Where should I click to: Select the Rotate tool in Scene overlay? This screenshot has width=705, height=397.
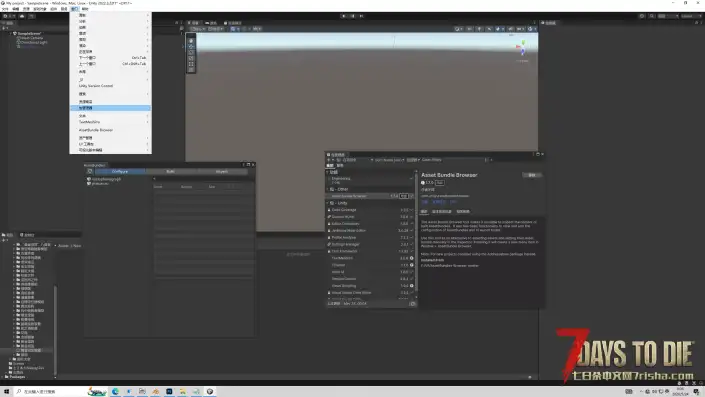pyautogui.click(x=191, y=52)
